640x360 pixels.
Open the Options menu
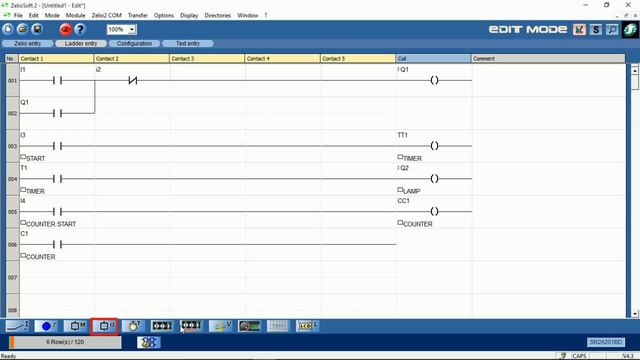tap(164, 16)
